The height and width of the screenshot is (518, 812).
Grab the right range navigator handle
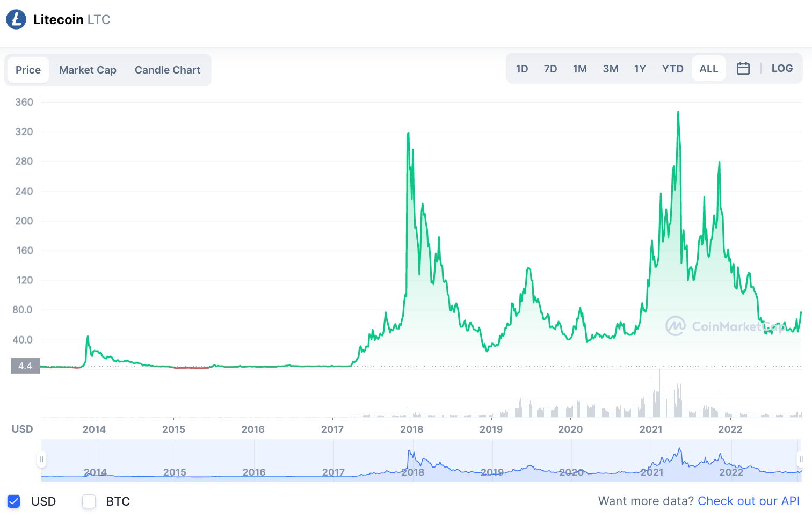800,459
